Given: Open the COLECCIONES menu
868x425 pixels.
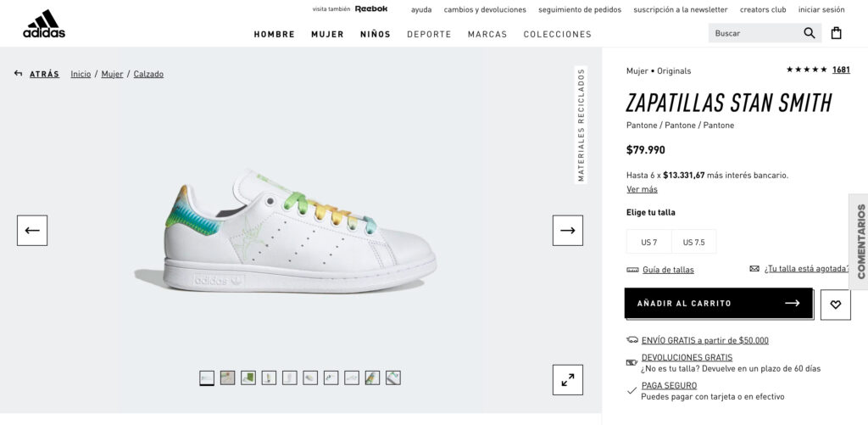Looking at the screenshot, I should (x=558, y=34).
